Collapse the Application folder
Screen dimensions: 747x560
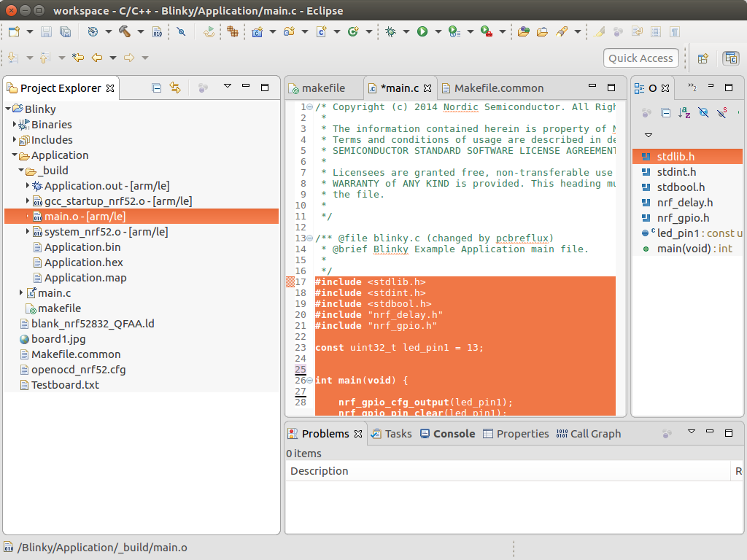pos(15,155)
